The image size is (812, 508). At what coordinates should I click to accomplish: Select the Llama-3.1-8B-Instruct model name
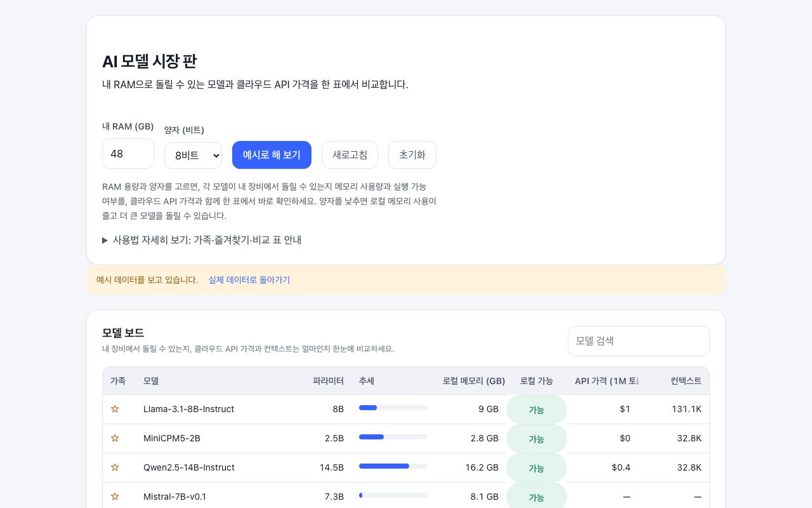[x=188, y=409]
